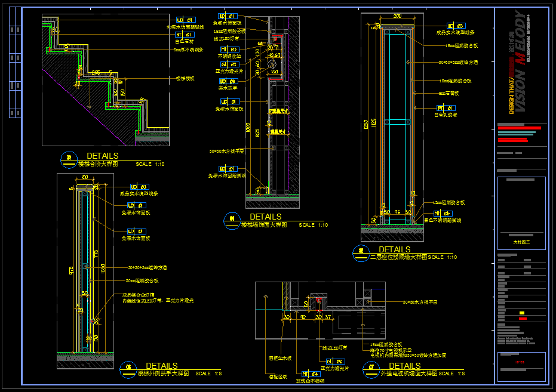Click the 二层座位楼隔墙大样图 title text
This screenshot has width=556, height=392.
coord(398,257)
